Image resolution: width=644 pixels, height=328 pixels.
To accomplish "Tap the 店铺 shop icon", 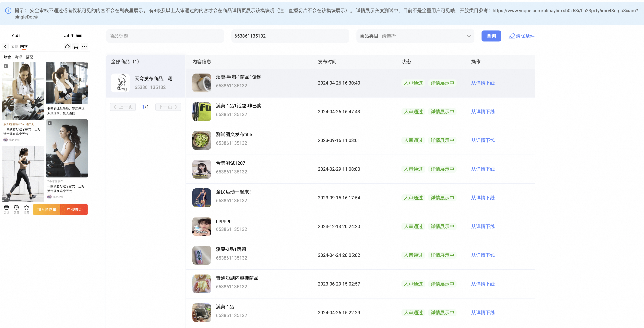I will click(x=6, y=209).
